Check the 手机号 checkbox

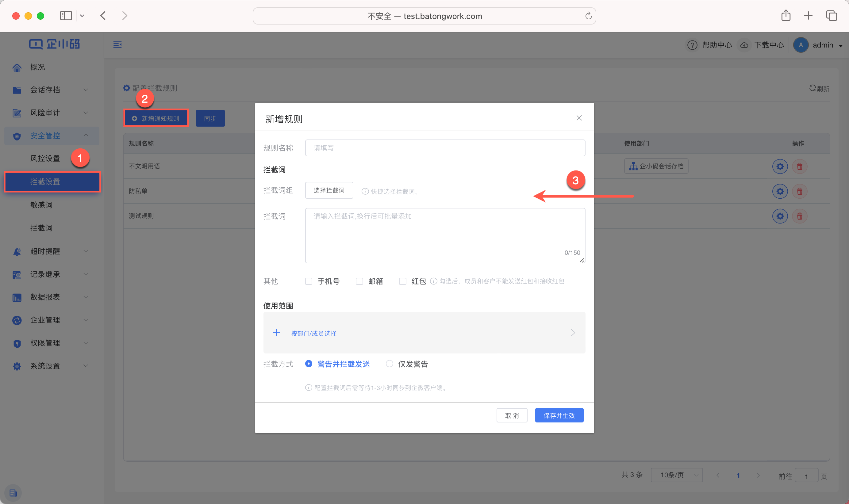coord(309,281)
